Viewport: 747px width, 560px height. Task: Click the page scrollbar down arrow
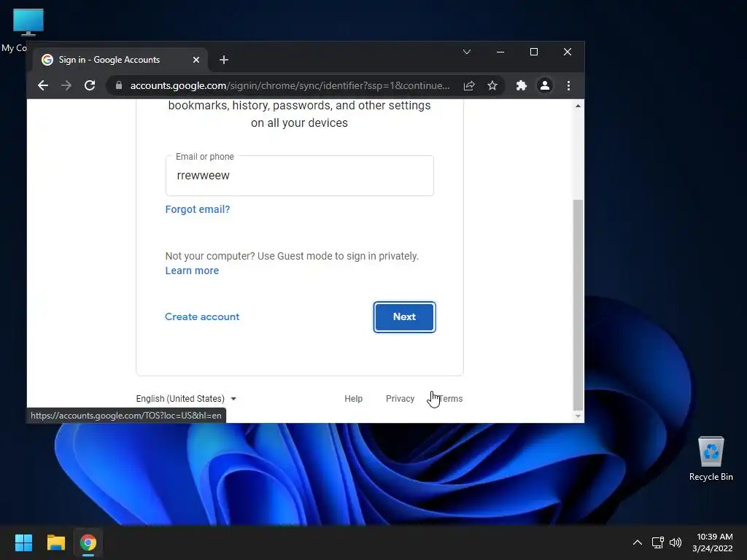point(578,416)
